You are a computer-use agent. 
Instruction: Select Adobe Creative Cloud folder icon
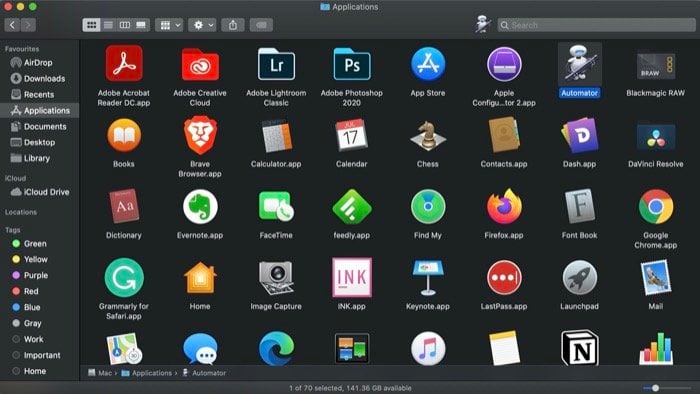point(200,65)
